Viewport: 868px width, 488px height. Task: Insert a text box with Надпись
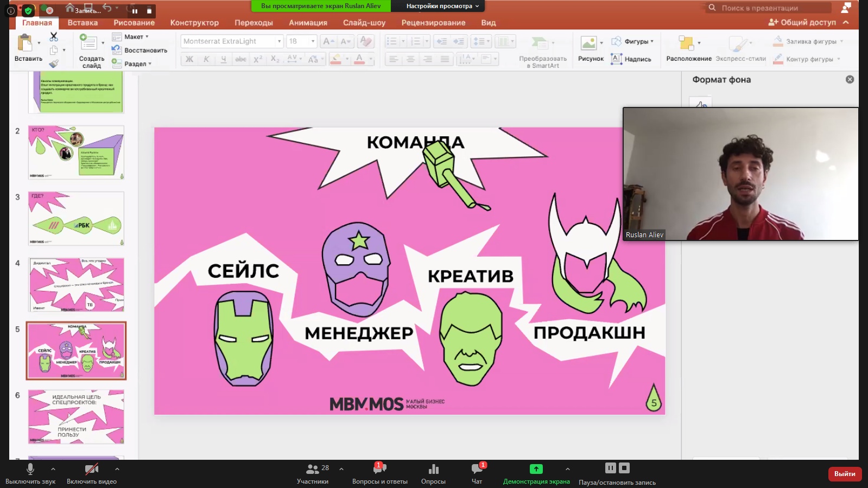[631, 59]
